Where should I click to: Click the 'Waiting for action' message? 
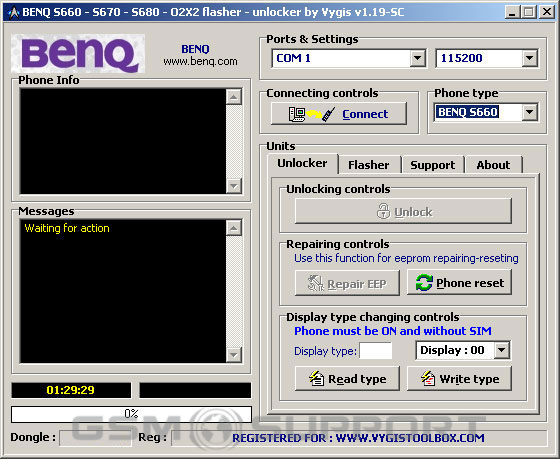pyautogui.click(x=67, y=228)
